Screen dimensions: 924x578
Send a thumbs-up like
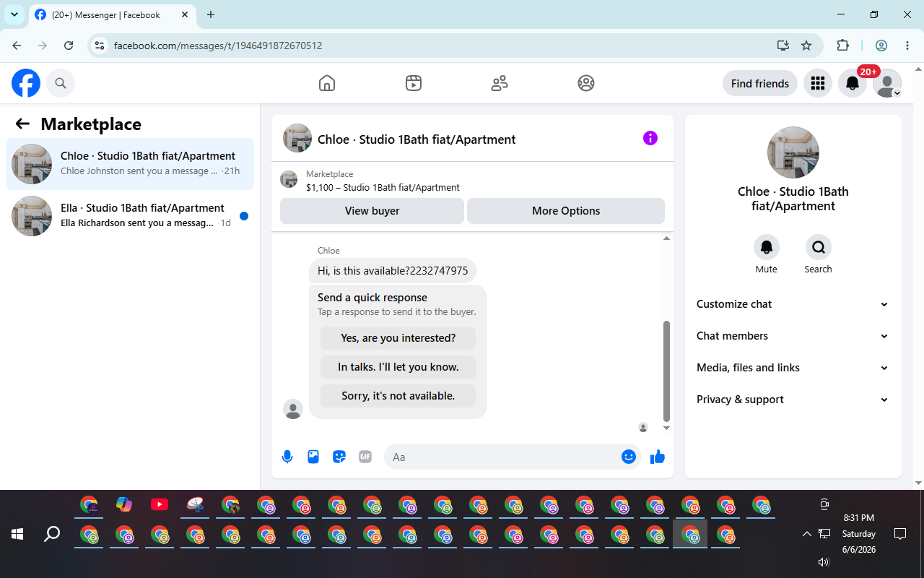point(658,457)
